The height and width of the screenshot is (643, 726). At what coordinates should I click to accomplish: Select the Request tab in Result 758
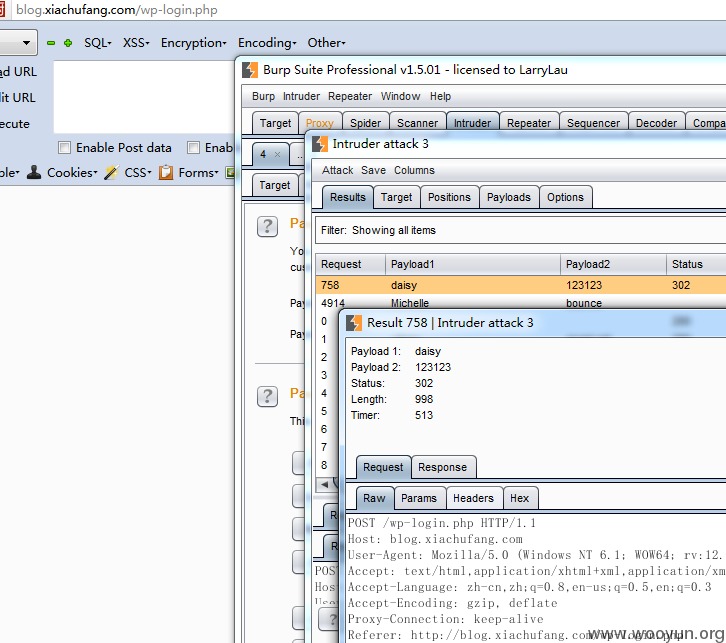(x=383, y=467)
